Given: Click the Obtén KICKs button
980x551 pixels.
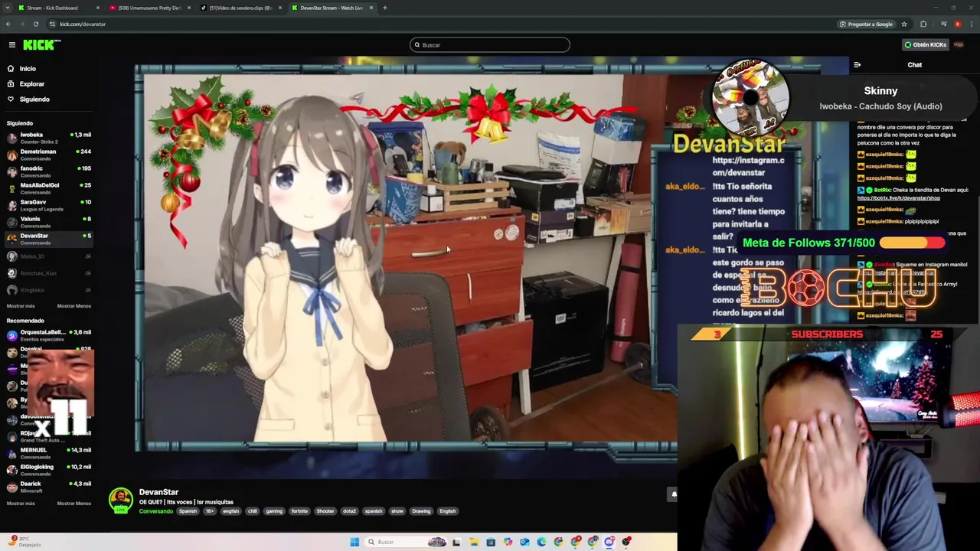Looking at the screenshot, I should pos(926,45).
